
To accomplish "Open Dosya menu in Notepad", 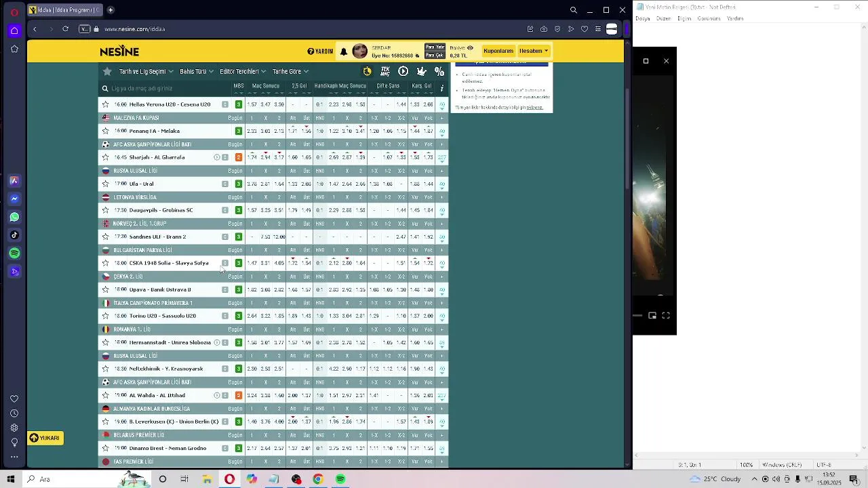I will coord(643,19).
